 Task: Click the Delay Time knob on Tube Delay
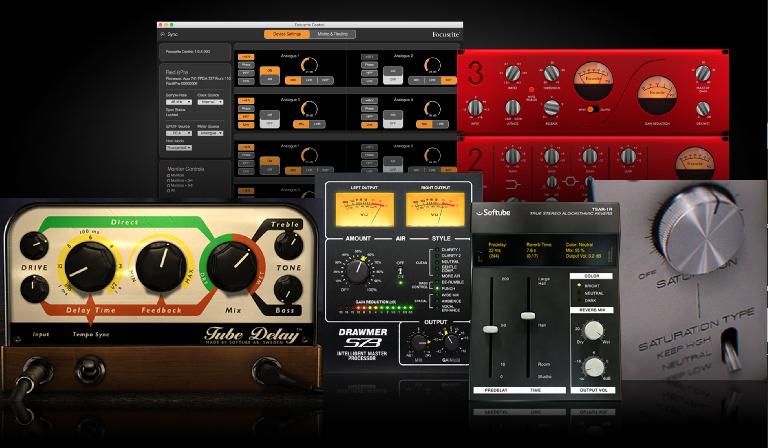pos(90,267)
